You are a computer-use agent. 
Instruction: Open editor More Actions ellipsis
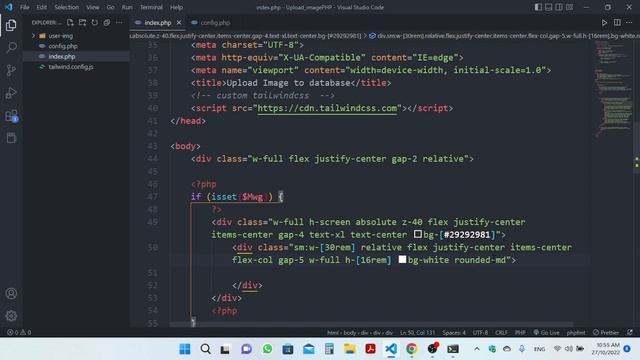[x=629, y=22]
